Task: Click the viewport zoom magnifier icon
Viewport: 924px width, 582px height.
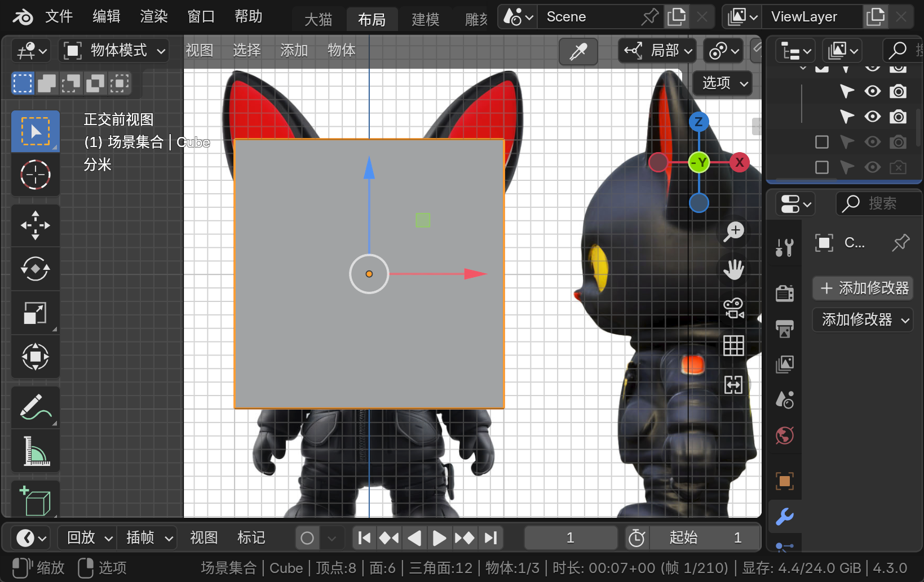Action: pyautogui.click(x=733, y=232)
